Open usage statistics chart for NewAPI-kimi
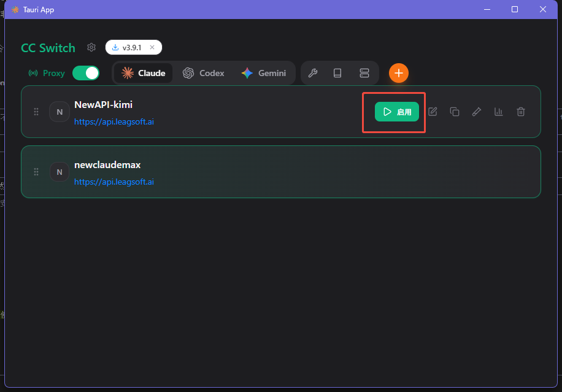The height and width of the screenshot is (392, 562). [x=499, y=112]
